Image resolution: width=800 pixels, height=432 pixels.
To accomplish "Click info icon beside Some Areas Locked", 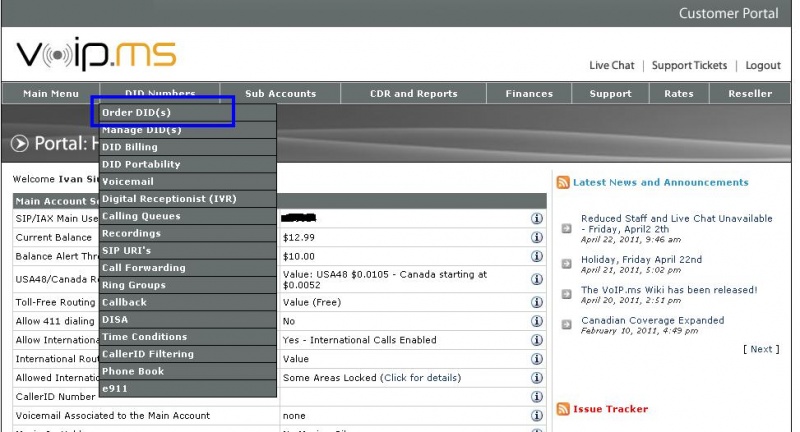I will click(536, 377).
